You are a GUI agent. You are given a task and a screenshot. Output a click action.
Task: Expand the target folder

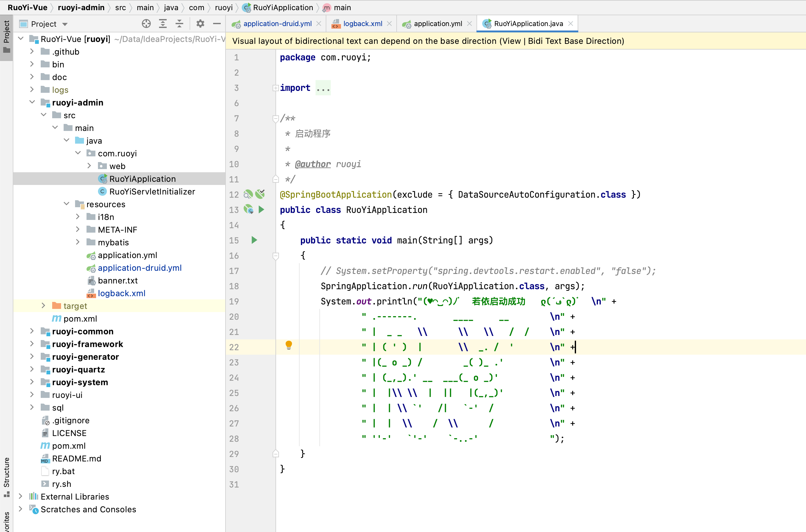point(43,306)
